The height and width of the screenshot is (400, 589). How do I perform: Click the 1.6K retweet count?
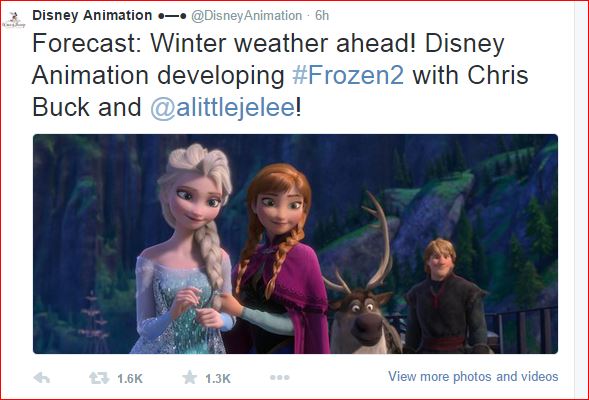[x=130, y=379]
